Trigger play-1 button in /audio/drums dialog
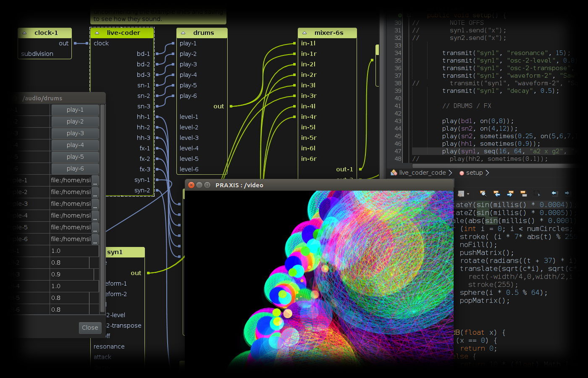The width and height of the screenshot is (588, 378). (75, 110)
